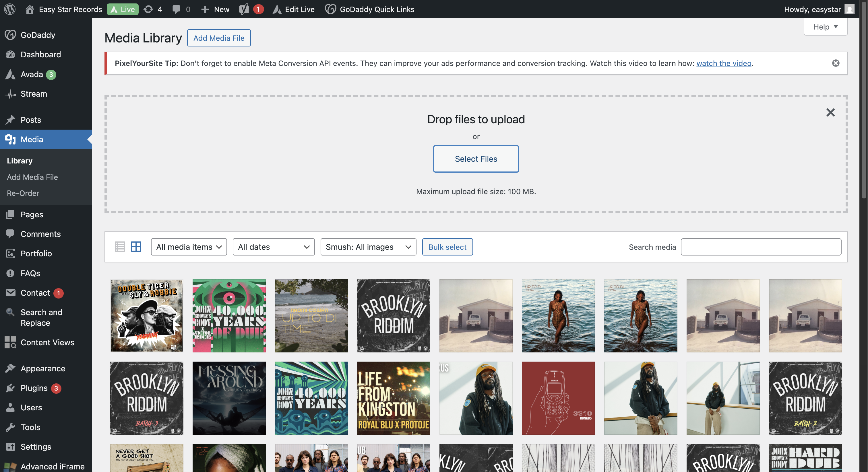Go to Plugins in the sidebar
The image size is (868, 472).
point(34,388)
